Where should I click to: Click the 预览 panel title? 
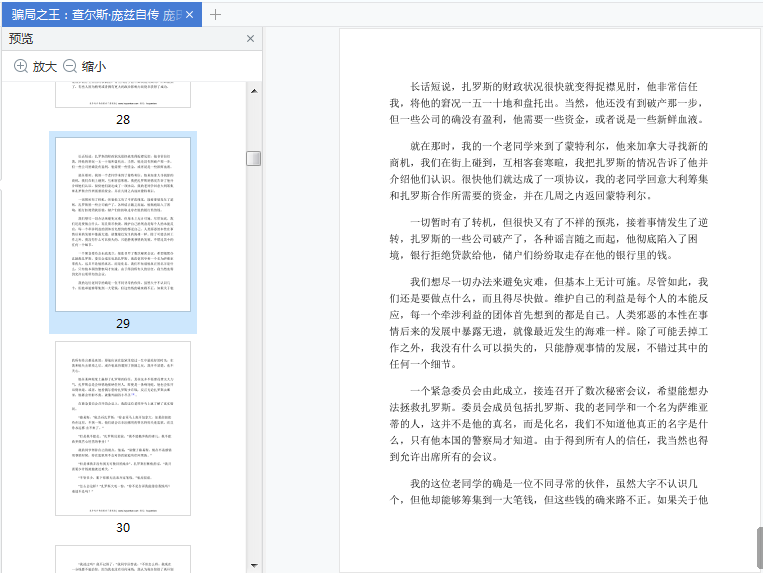click(x=21, y=38)
